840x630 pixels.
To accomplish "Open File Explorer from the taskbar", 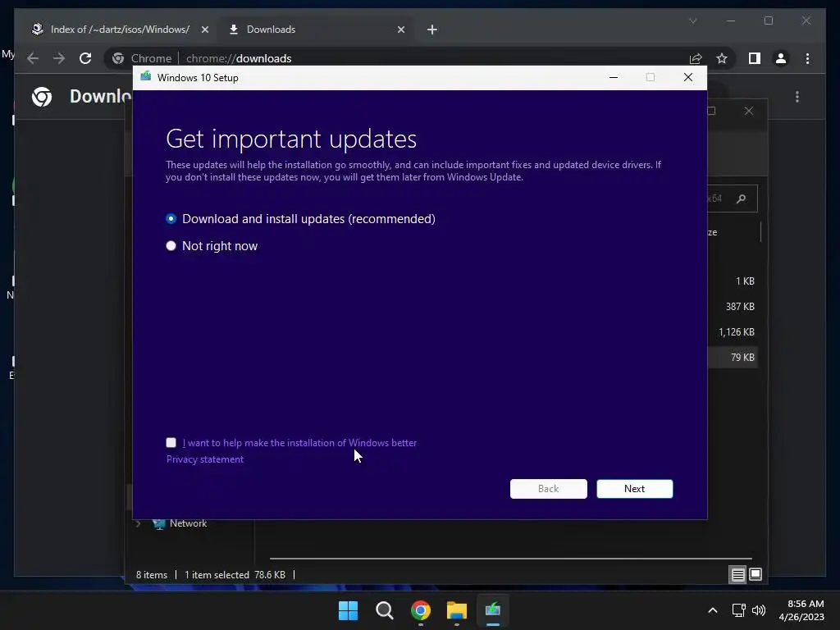I will coord(456,610).
